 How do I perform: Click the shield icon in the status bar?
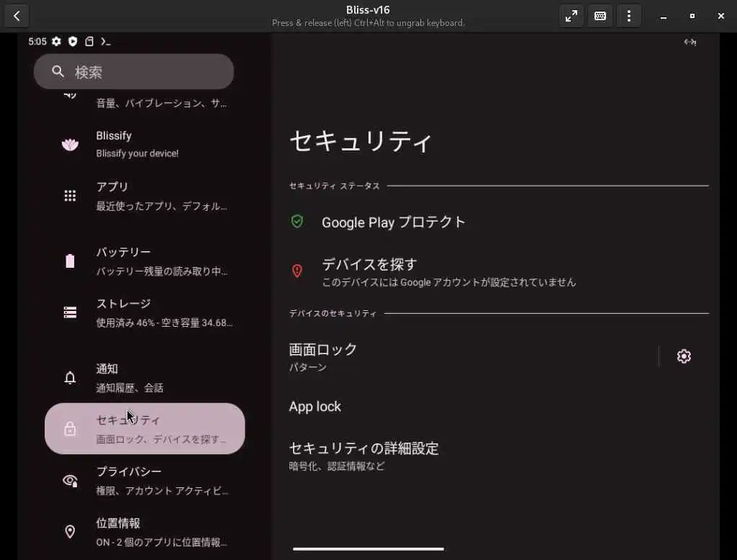pyautogui.click(x=73, y=41)
